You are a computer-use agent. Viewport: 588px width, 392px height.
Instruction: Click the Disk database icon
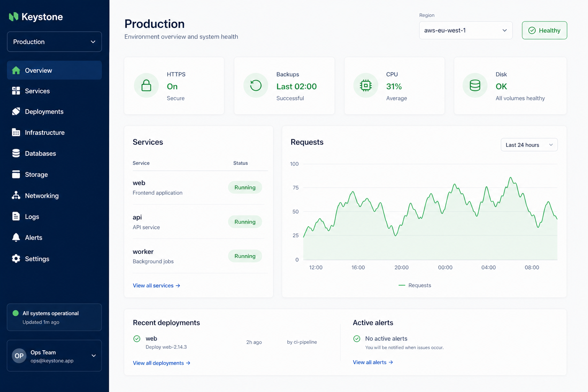pyautogui.click(x=475, y=85)
